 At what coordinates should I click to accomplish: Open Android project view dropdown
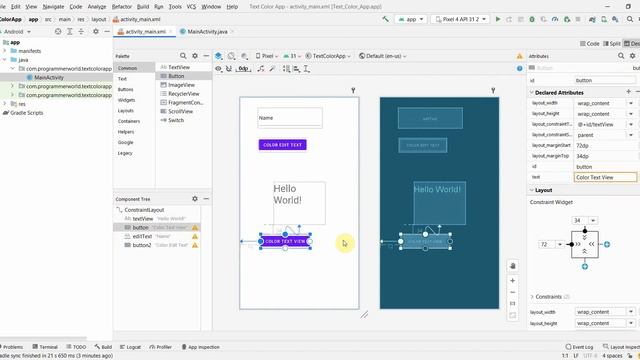tap(16, 31)
